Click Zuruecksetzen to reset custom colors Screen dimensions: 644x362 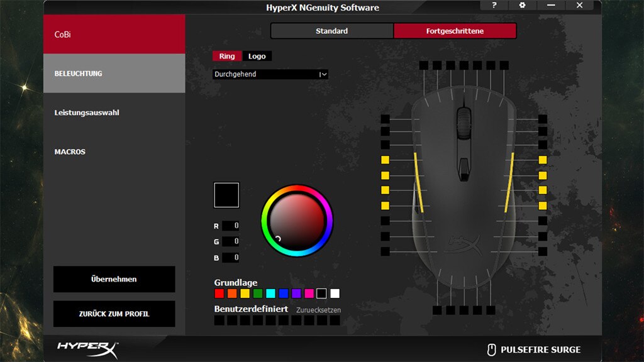coord(319,310)
